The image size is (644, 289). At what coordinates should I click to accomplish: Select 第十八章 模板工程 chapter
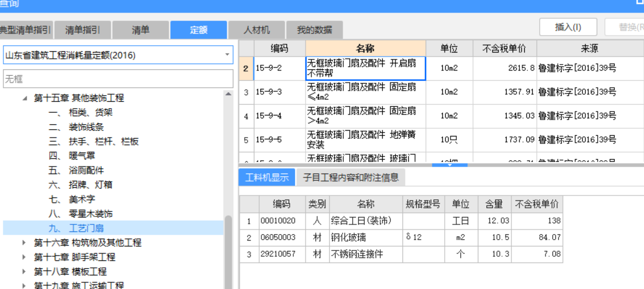(70, 272)
